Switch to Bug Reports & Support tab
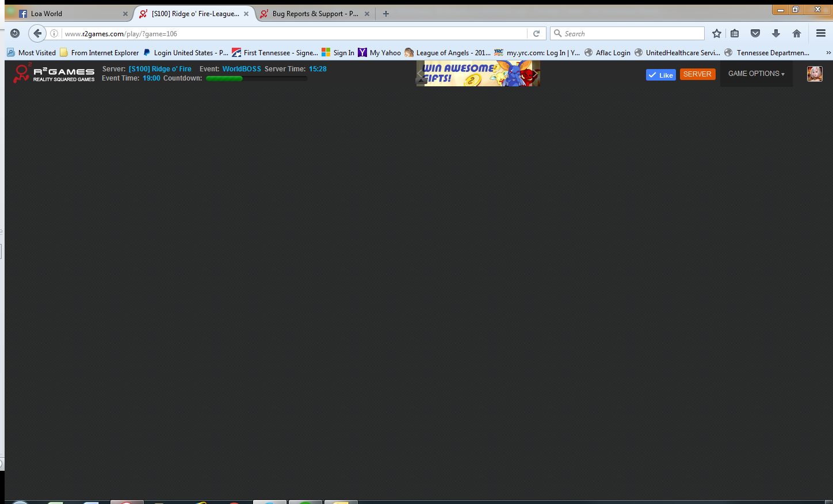 pos(314,13)
